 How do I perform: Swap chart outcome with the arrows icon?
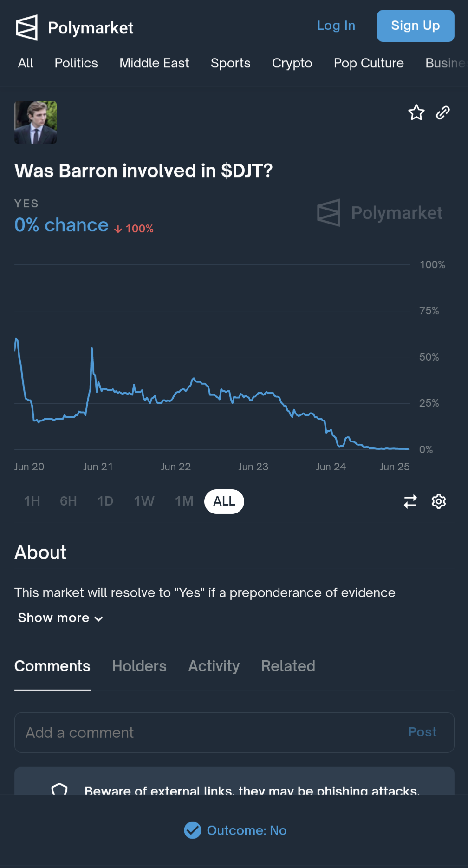click(x=410, y=501)
